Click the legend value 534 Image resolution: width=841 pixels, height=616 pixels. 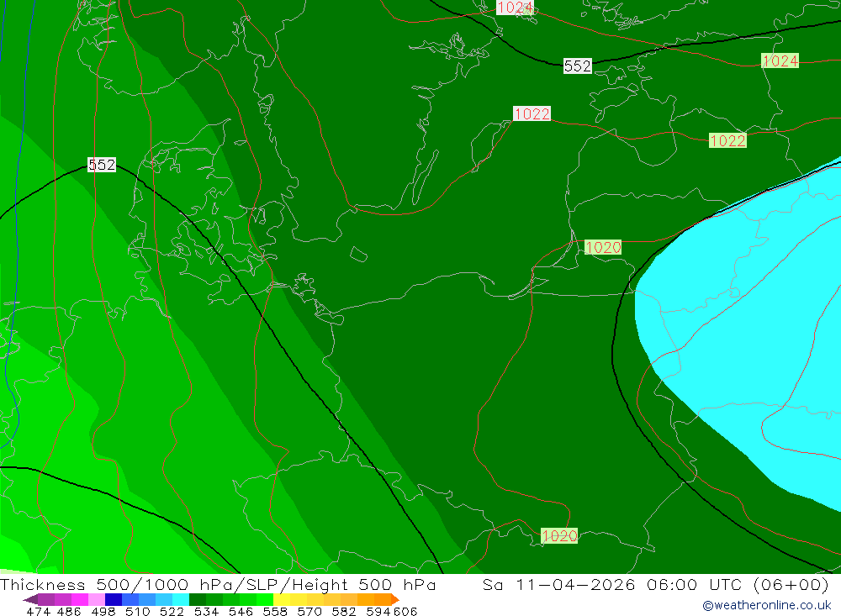tap(207, 612)
